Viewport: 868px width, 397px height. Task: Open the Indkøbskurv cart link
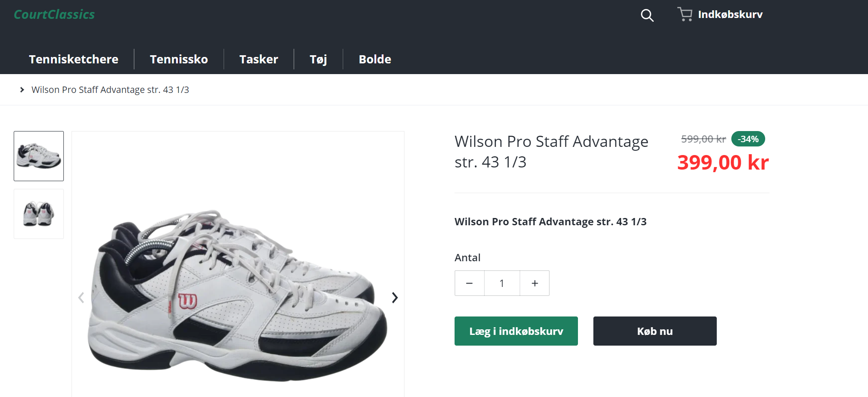coord(730,15)
